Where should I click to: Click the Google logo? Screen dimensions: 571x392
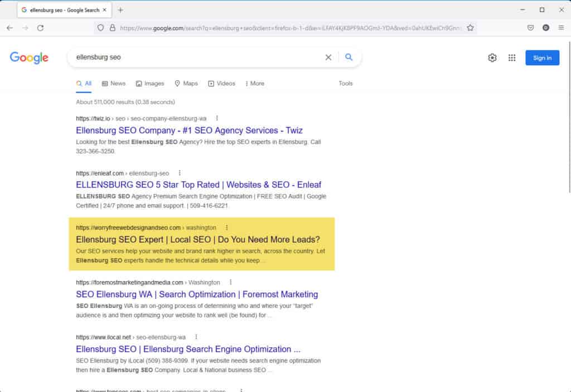(29, 57)
